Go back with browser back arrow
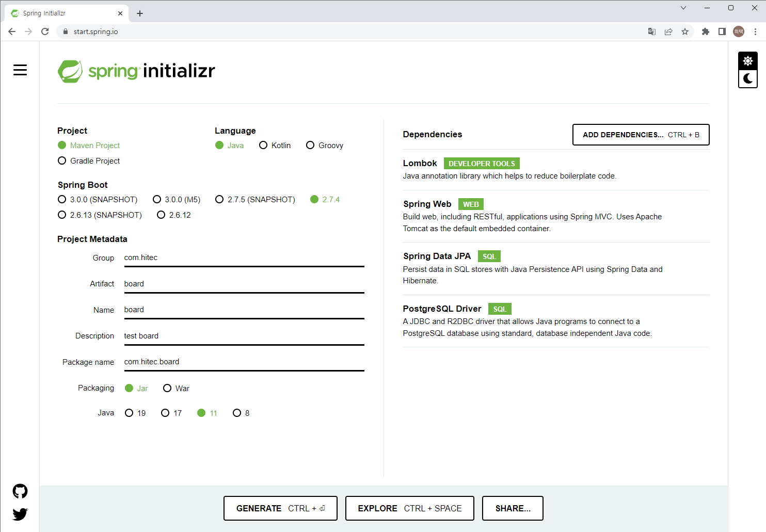This screenshot has height=532, width=766. click(x=12, y=31)
